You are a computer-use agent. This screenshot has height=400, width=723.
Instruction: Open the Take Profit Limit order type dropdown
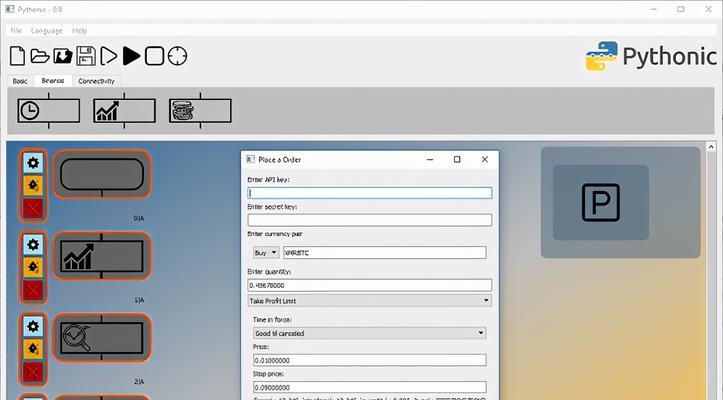point(369,301)
